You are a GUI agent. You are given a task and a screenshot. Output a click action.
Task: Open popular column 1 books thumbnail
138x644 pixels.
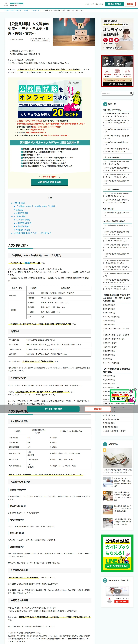[117, 458]
